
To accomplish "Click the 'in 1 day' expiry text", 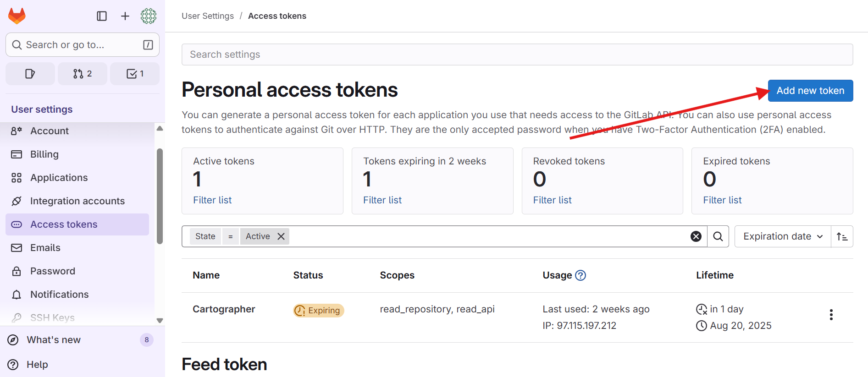I will (726, 309).
